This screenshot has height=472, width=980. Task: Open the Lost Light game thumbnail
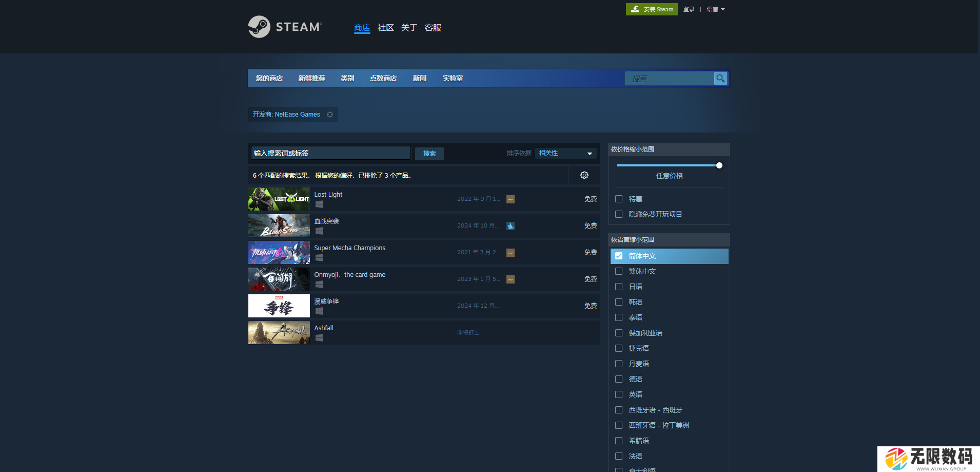tap(279, 199)
